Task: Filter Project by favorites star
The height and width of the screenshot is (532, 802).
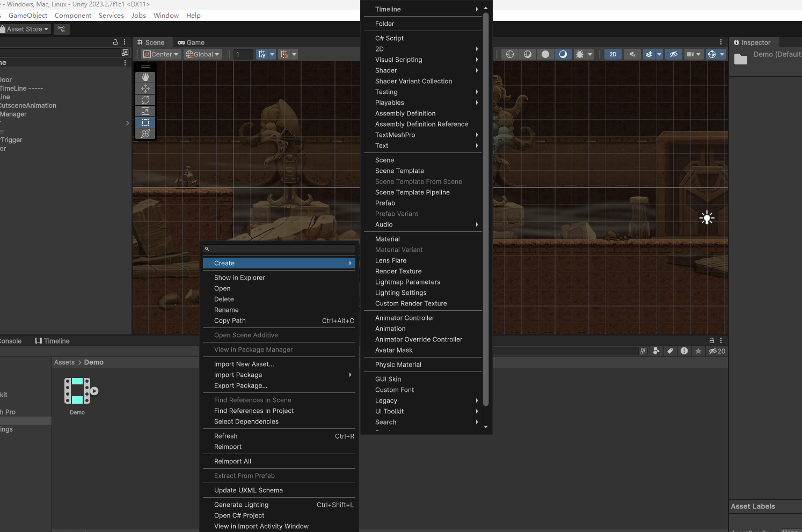Action: pyautogui.click(x=698, y=351)
